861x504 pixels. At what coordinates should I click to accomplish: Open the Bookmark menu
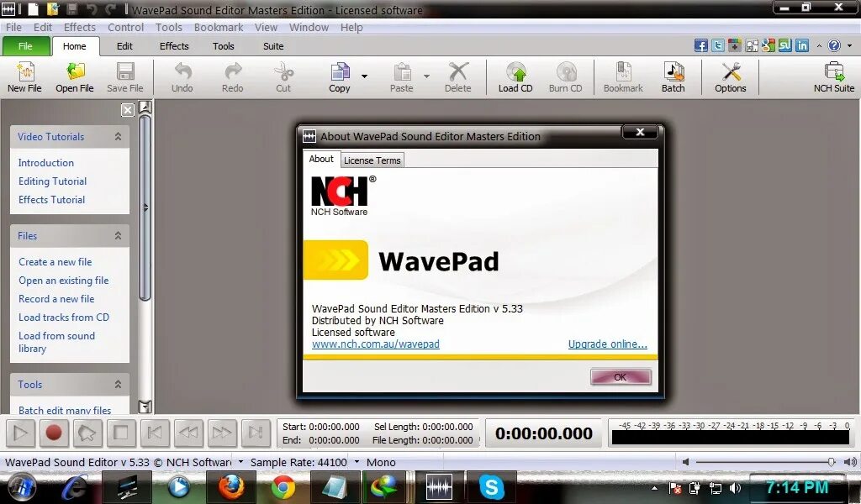tap(219, 28)
